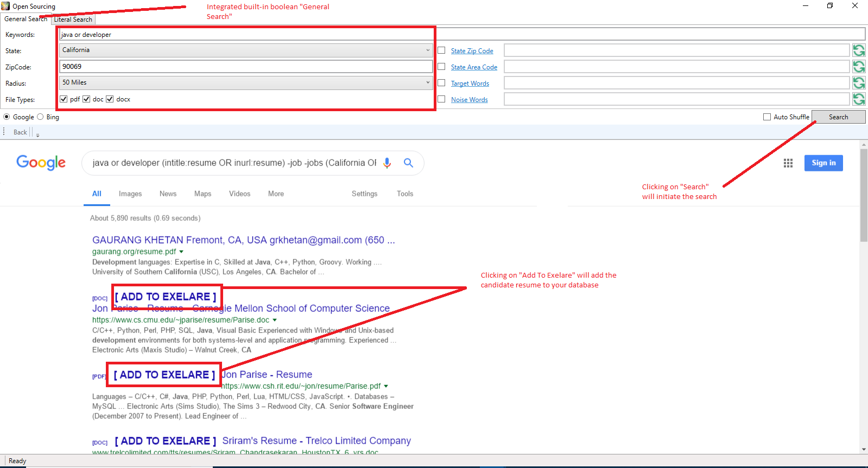
Task: Open the Radius dropdown showing 50 Miles
Action: click(246, 83)
